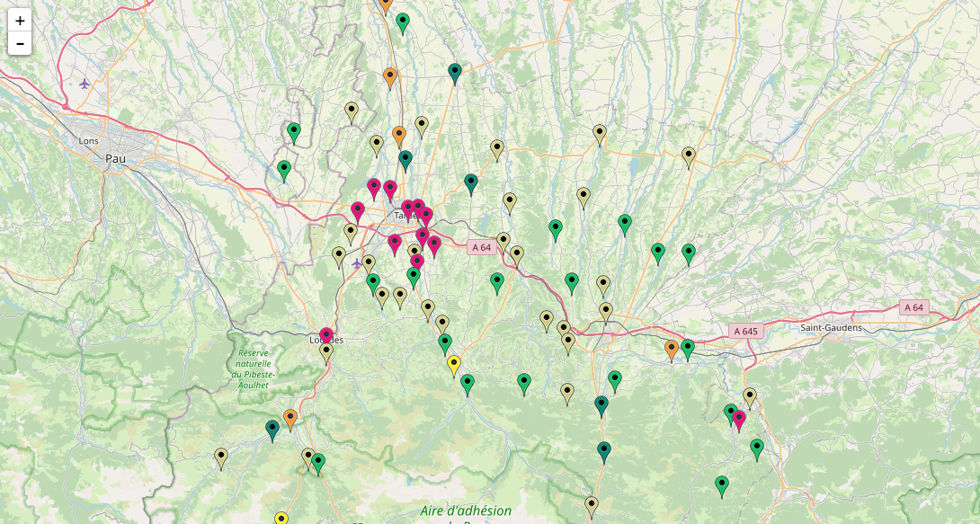Open the beige marker just below Lourdes label
The image size is (980, 524).
coord(326,353)
